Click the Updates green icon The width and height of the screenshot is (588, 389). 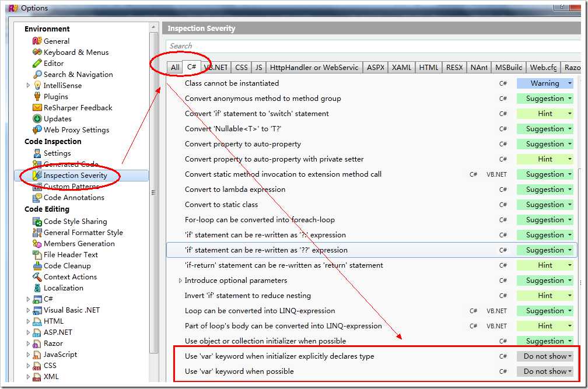pos(37,119)
